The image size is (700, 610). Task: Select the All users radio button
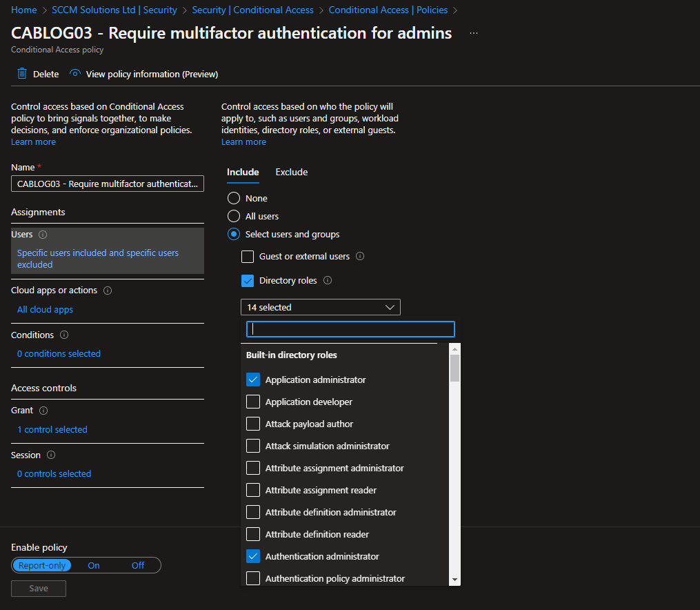[234, 216]
